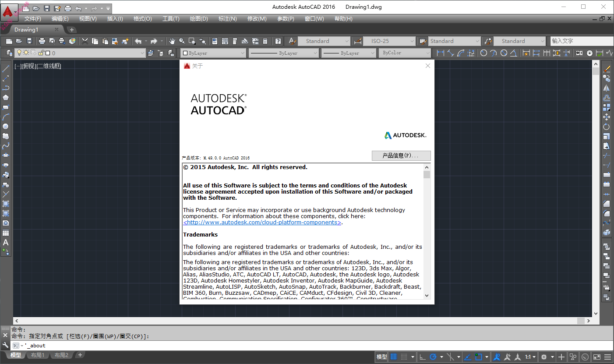This screenshot has width=614, height=364.
Task: Select the Line draw tool
Action: tap(6, 69)
